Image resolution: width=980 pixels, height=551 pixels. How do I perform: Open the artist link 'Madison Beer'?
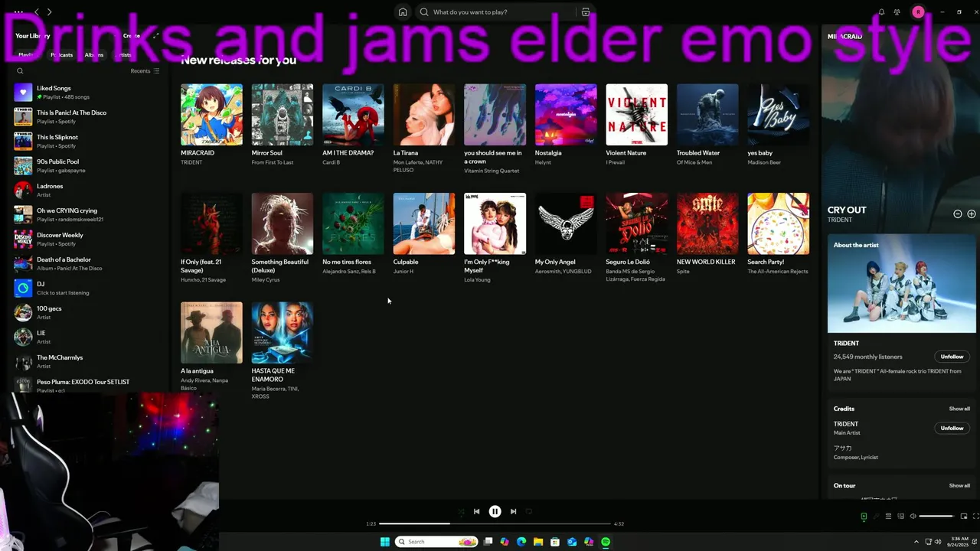pos(764,162)
